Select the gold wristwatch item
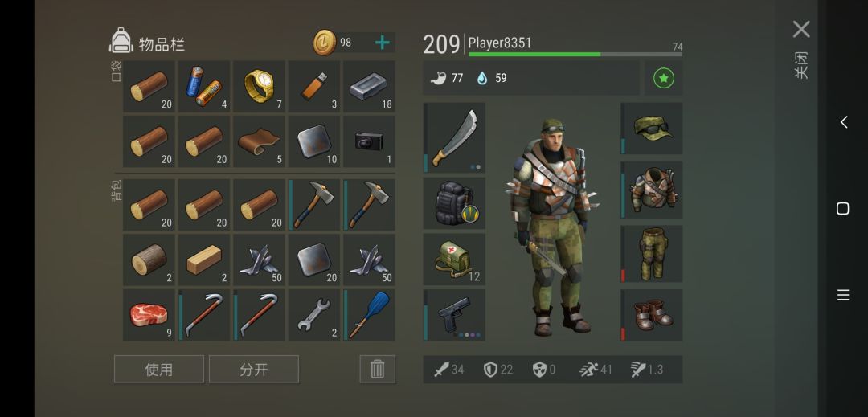The height and width of the screenshot is (417, 868). click(259, 86)
